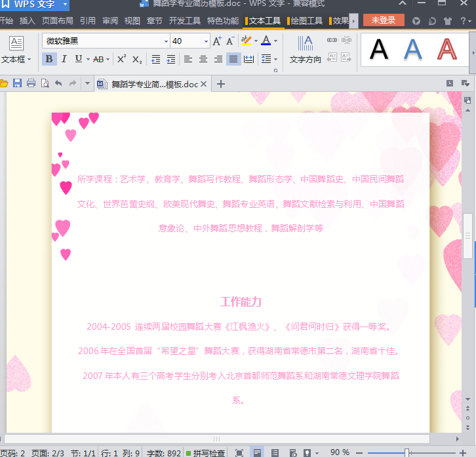Click the 未登录 login button
The width and height of the screenshot is (476, 457).
(x=384, y=20)
